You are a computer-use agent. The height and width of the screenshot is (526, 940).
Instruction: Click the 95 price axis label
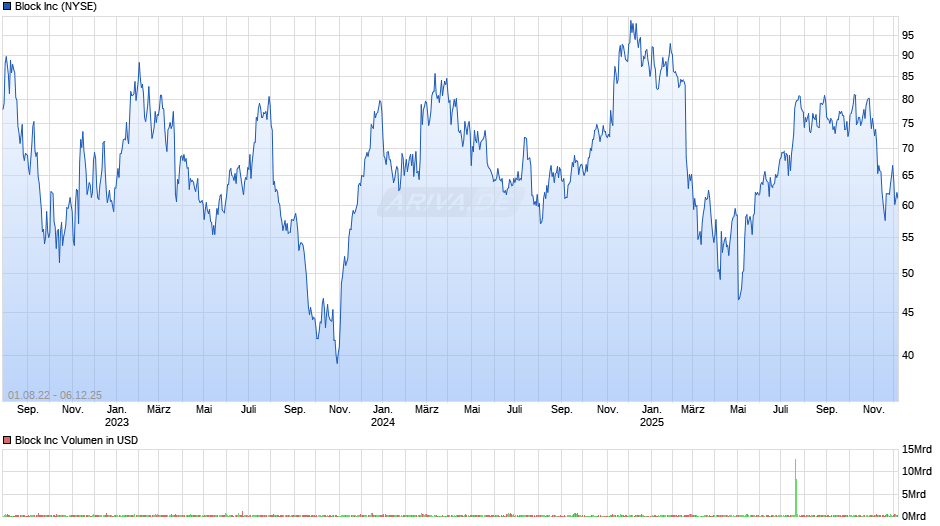pos(908,35)
